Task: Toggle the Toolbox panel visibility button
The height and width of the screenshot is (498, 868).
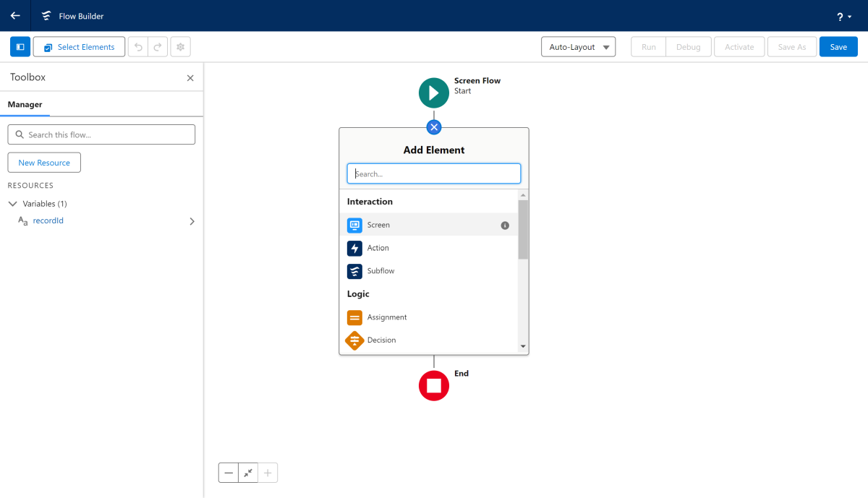Action: [x=20, y=47]
